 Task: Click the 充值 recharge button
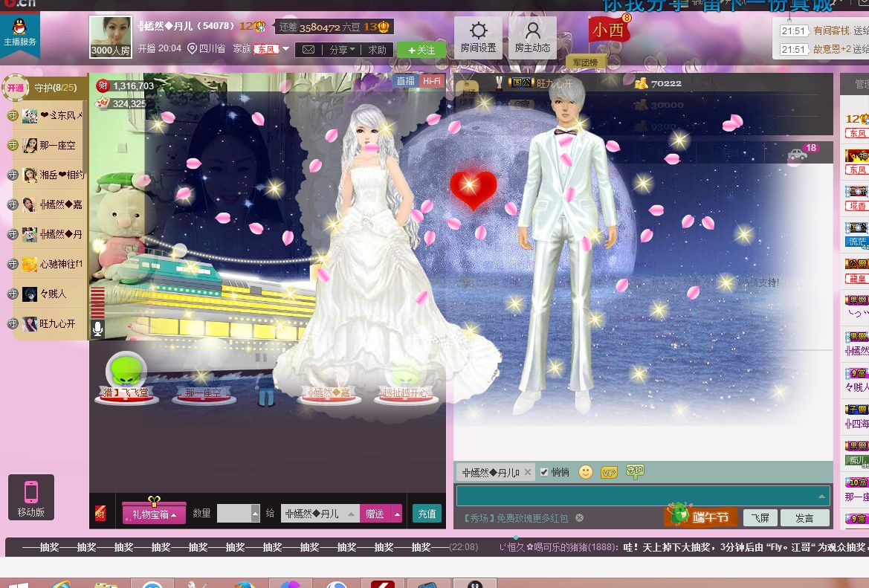[426, 514]
